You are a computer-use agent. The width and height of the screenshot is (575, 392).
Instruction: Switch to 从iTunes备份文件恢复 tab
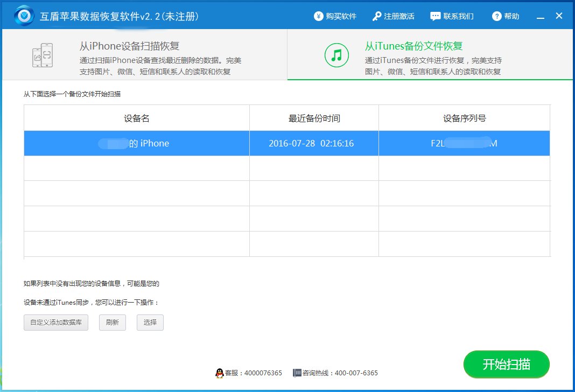430,54
